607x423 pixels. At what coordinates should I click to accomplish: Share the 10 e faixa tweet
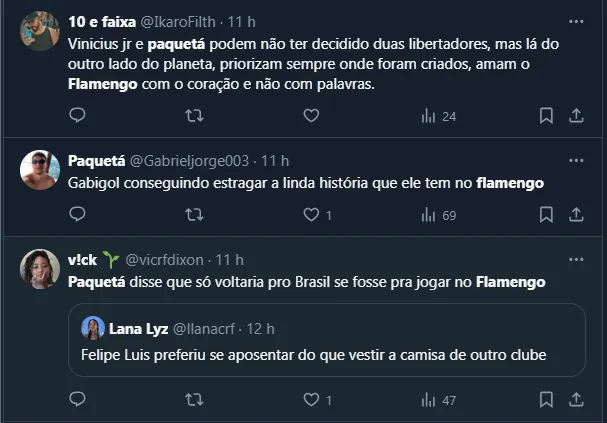576,116
